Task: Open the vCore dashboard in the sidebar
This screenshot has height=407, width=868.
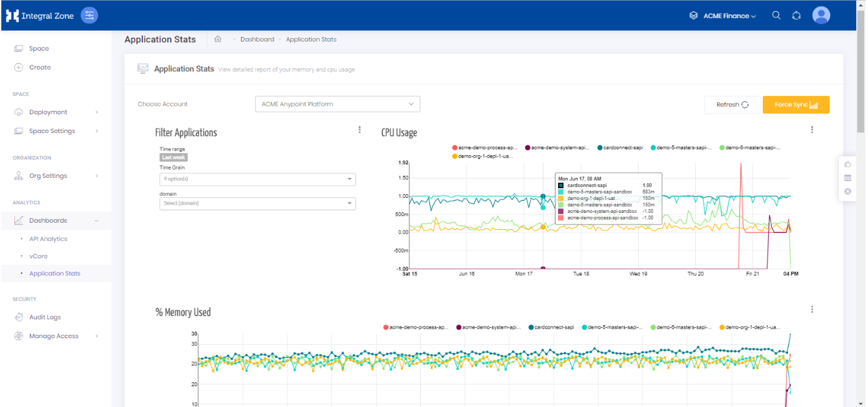Action: coord(38,256)
